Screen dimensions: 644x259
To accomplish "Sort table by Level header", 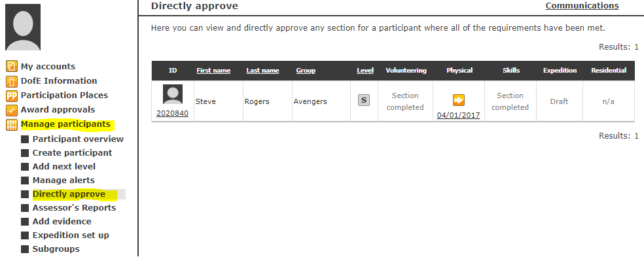I will (365, 71).
